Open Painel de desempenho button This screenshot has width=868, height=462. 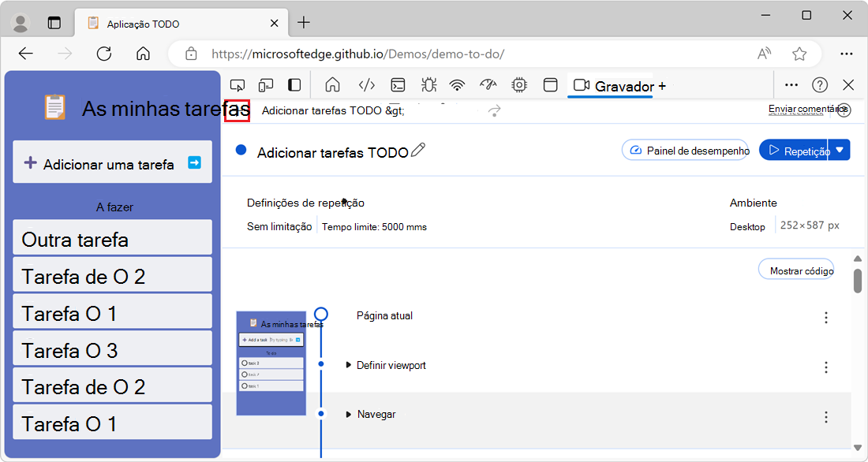[x=685, y=151]
